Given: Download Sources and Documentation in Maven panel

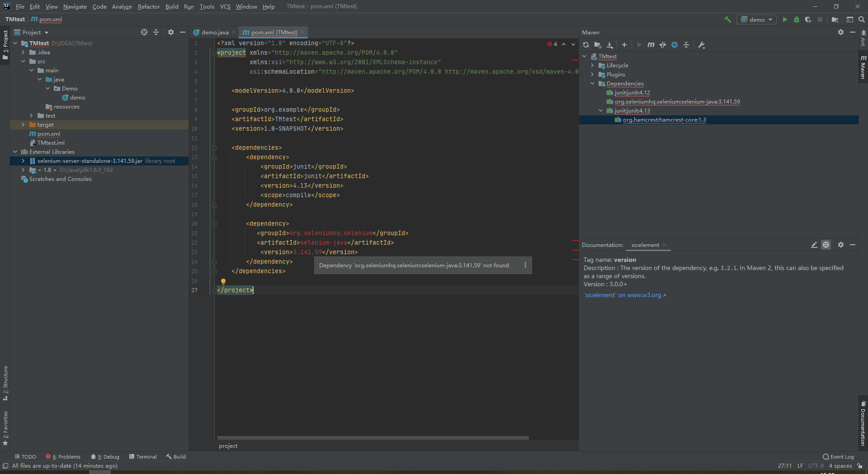Looking at the screenshot, I should [x=609, y=45].
